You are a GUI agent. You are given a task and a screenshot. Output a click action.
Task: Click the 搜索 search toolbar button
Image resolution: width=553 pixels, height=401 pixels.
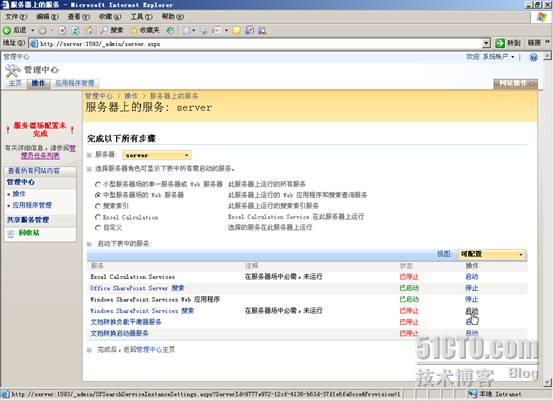point(112,30)
